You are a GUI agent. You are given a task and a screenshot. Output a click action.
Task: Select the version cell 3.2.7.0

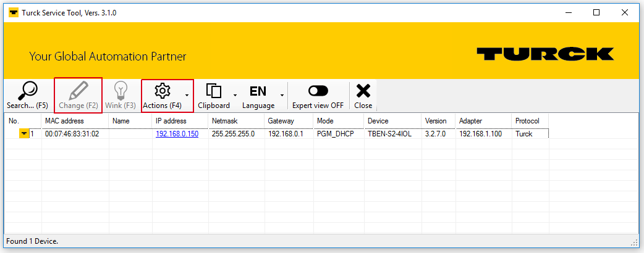[438, 134]
